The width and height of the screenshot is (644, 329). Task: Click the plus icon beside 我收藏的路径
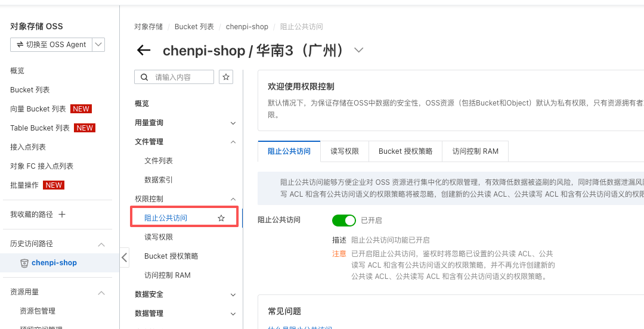(x=62, y=214)
